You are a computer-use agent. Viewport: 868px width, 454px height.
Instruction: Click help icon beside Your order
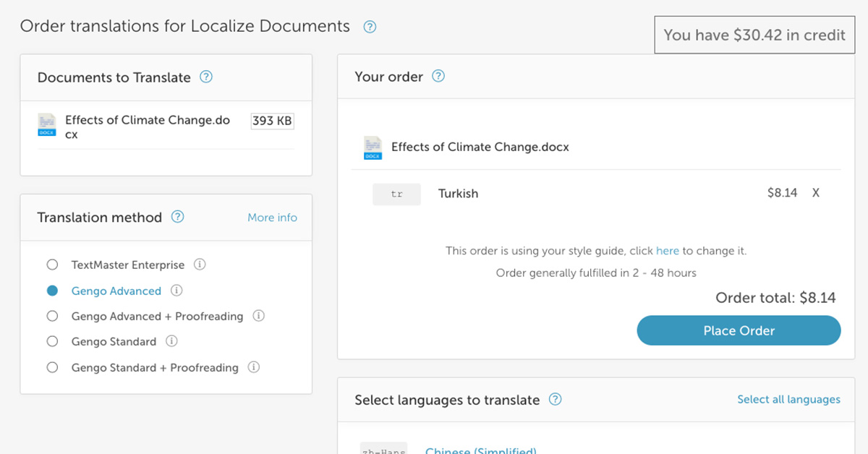[x=438, y=76]
